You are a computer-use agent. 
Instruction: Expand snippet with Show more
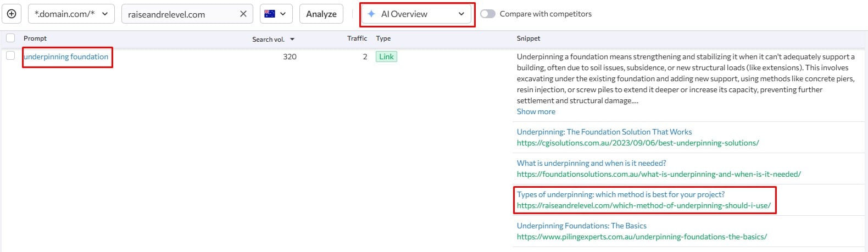tap(536, 111)
